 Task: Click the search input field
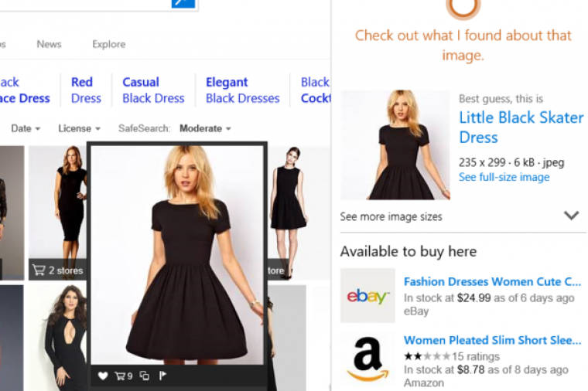click(86, 4)
